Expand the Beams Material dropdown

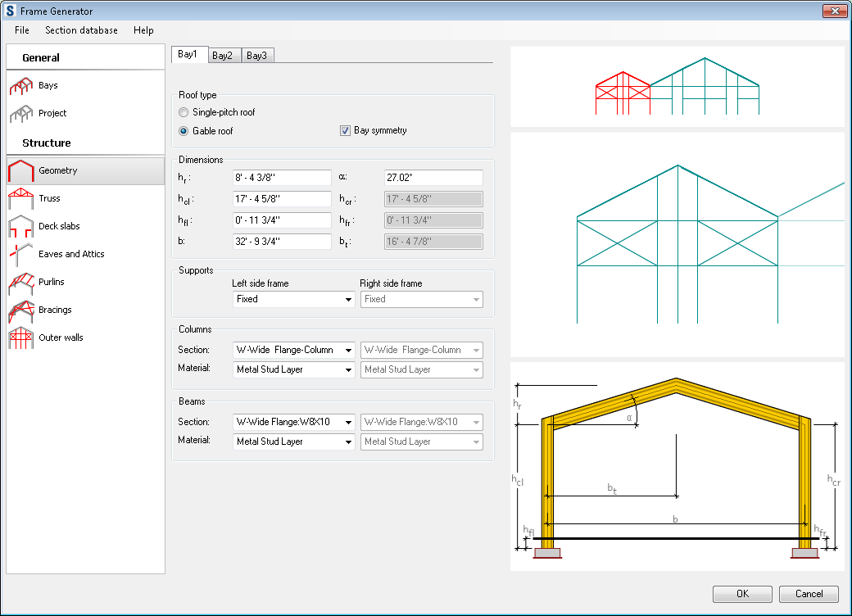tap(293, 442)
